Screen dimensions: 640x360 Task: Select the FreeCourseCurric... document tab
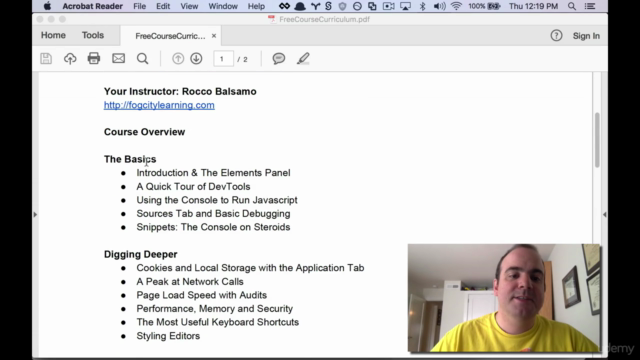170,36
